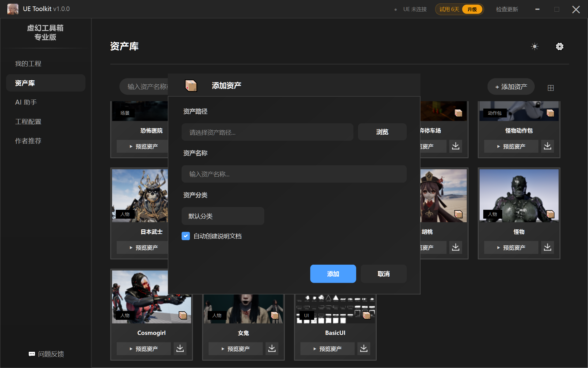The image size is (588, 368).
Task: Focus the 输入资产名称 name field in dialog
Action: (294, 174)
